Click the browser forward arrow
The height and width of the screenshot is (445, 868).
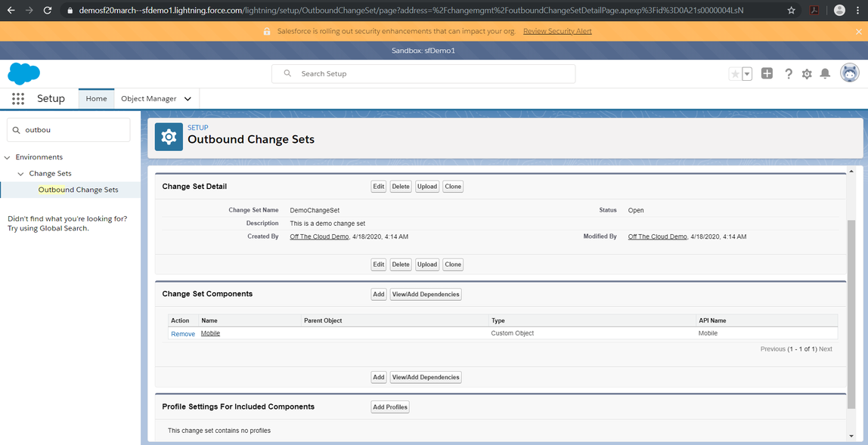[x=29, y=10]
